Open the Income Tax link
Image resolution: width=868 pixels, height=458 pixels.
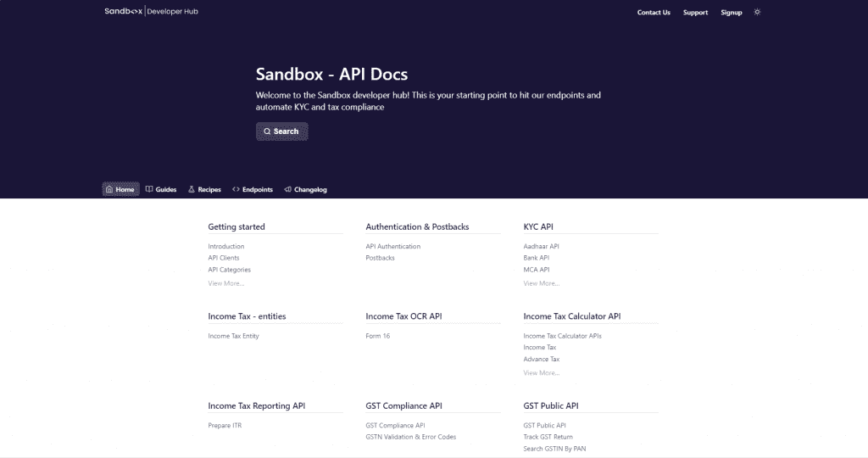[540, 348]
